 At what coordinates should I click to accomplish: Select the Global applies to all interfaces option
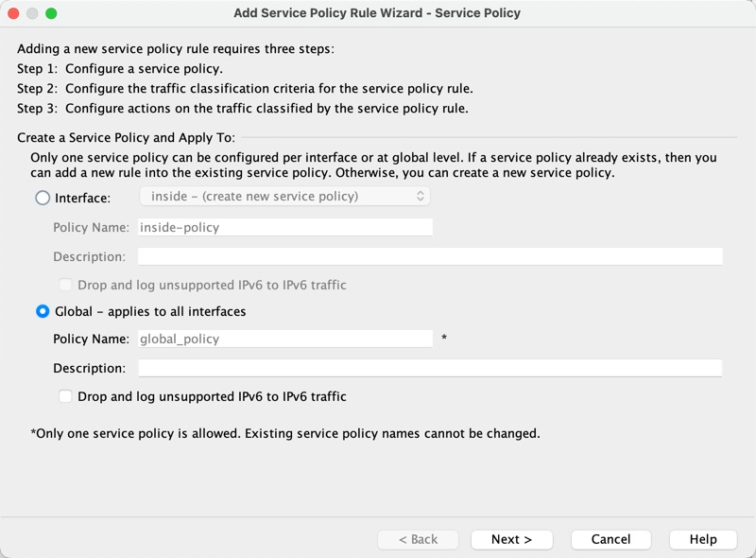[43, 311]
